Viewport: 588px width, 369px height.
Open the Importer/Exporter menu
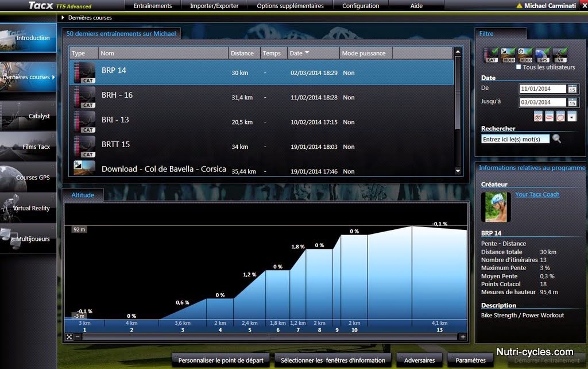[214, 6]
